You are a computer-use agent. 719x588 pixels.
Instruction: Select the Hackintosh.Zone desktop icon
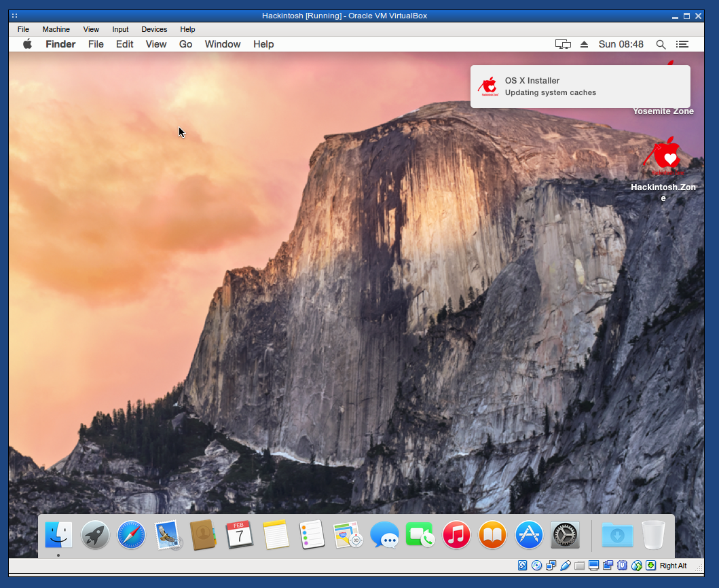[663, 170]
